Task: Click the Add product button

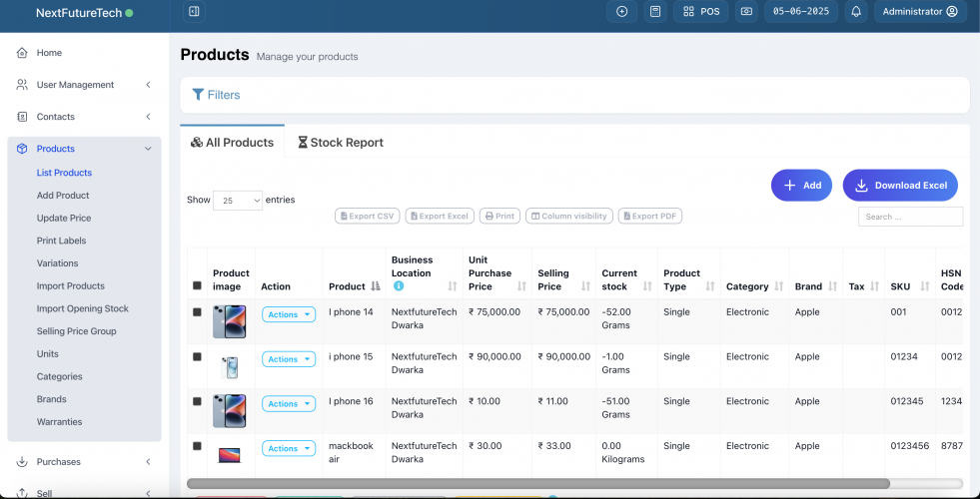Action: coord(801,186)
